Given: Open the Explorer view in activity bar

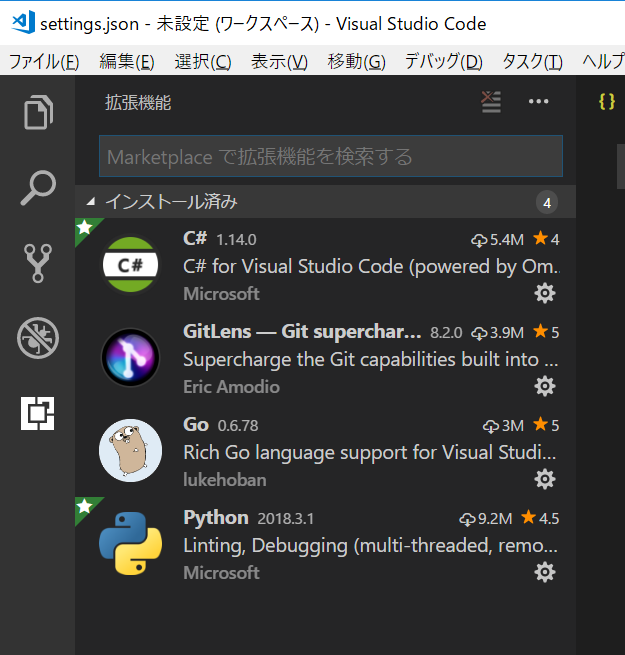Looking at the screenshot, I should pyautogui.click(x=38, y=112).
